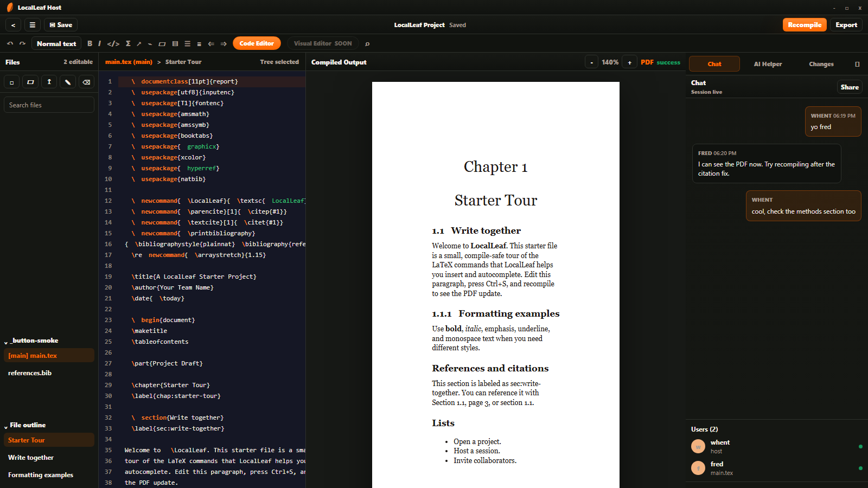Rename the selected file with the pencil icon
This screenshot has height=488, width=868.
[x=68, y=82]
